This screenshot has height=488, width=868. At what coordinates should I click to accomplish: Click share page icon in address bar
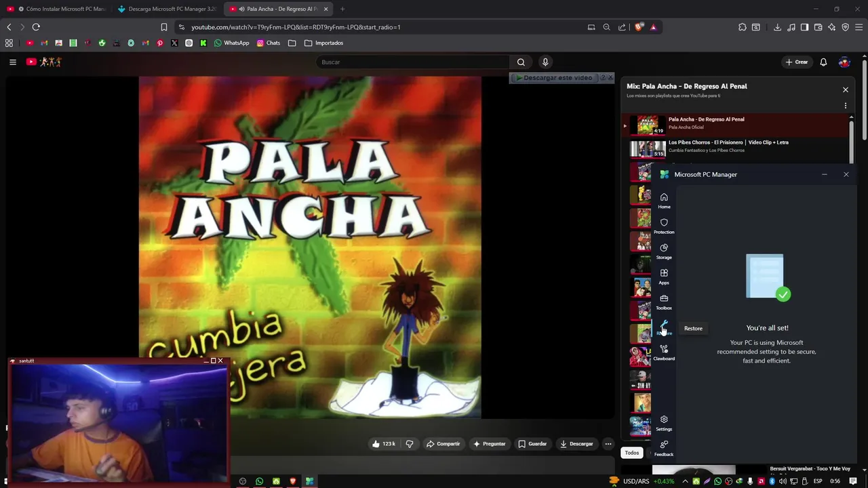pyautogui.click(x=622, y=27)
